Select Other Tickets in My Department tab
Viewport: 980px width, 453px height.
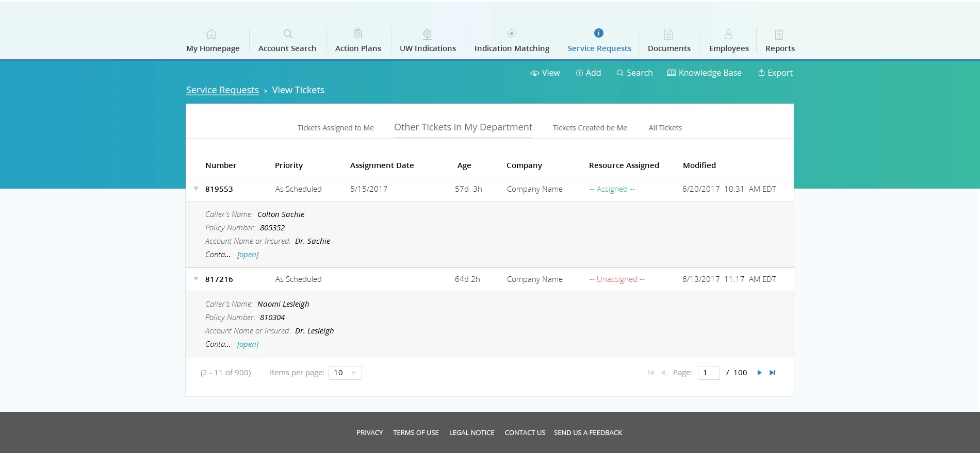(463, 127)
